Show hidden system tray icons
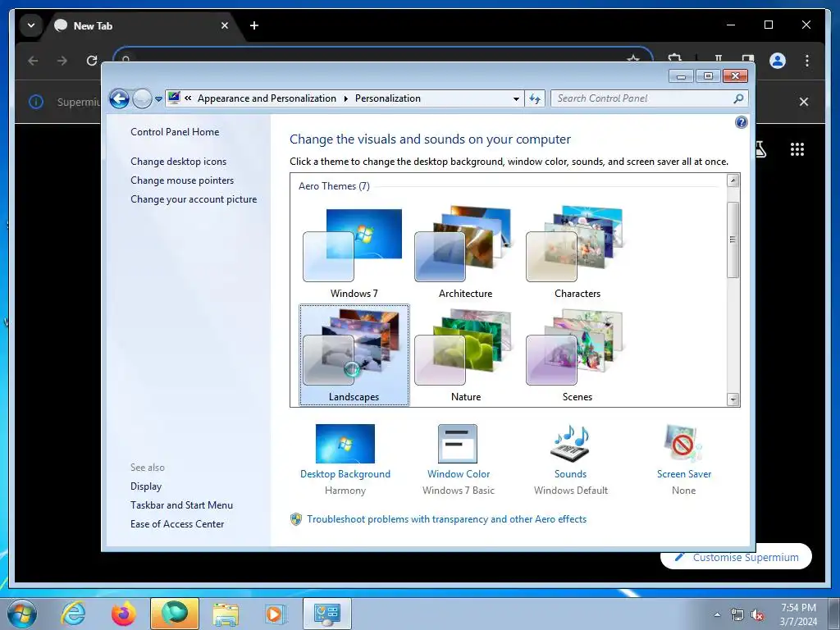840x630 pixels. coord(717,614)
